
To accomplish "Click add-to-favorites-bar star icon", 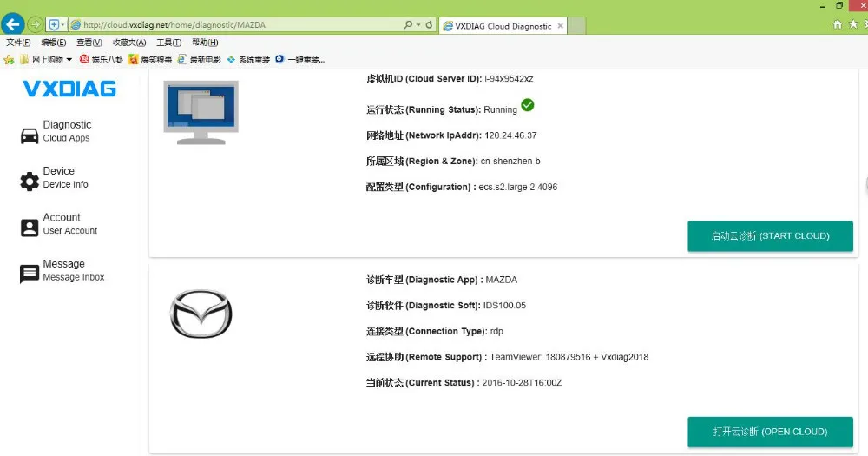I will click(x=9, y=59).
